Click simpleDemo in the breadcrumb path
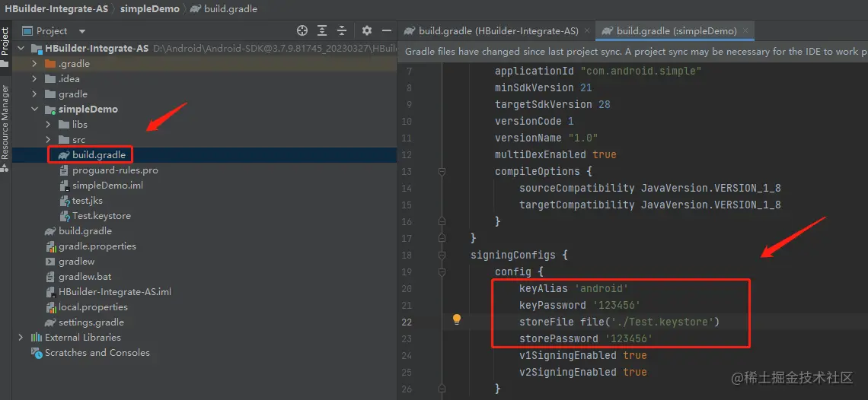868x400 pixels. tap(148, 9)
